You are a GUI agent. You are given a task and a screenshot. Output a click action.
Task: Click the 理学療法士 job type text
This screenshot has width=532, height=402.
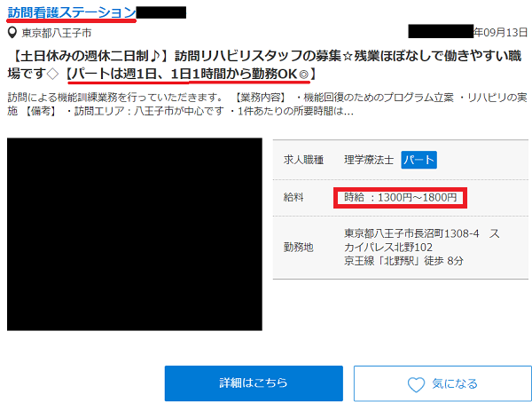point(369,160)
